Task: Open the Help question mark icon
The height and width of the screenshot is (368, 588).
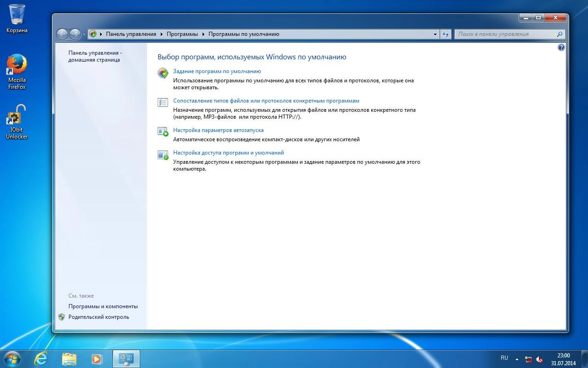Action: click(561, 47)
